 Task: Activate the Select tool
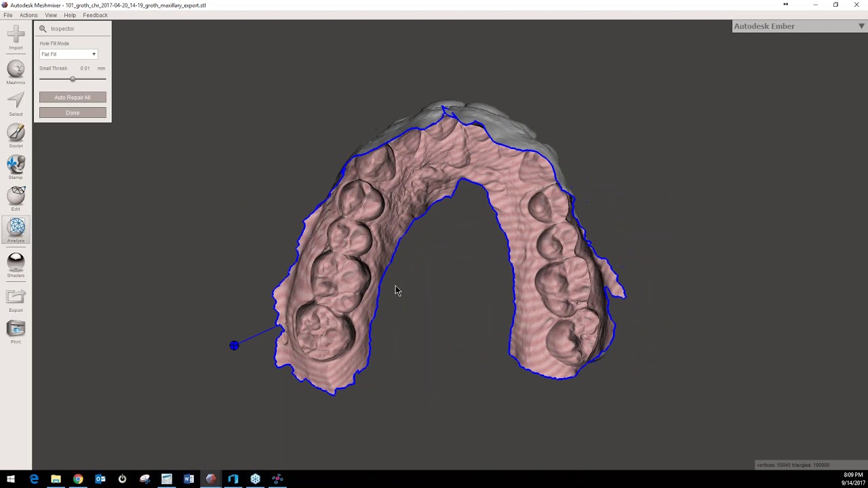tap(16, 104)
